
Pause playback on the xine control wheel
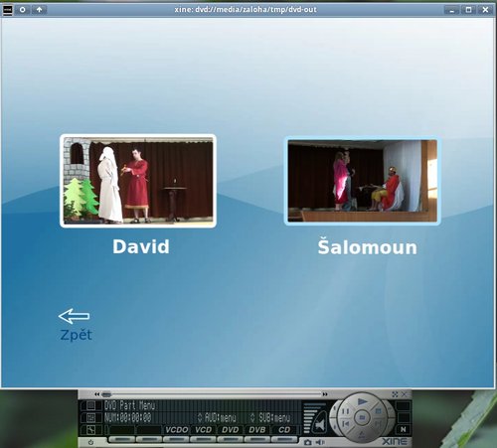click(x=345, y=411)
